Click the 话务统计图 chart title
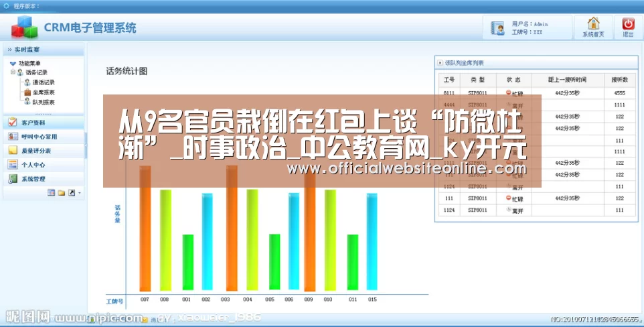 point(127,71)
